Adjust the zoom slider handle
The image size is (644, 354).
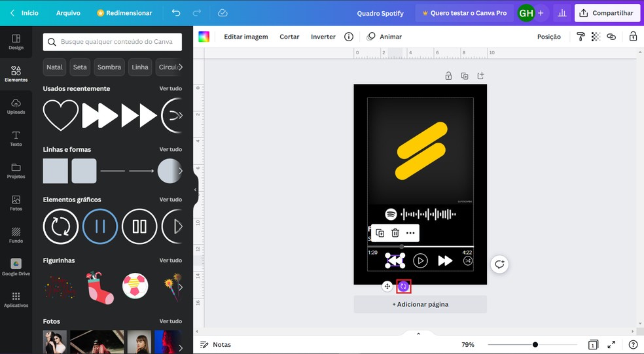point(535,345)
